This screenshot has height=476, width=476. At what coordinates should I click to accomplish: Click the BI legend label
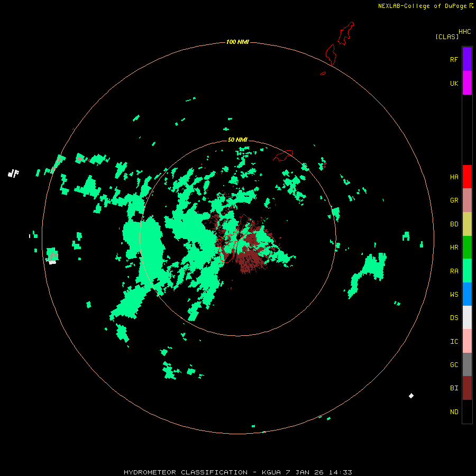tap(454, 388)
